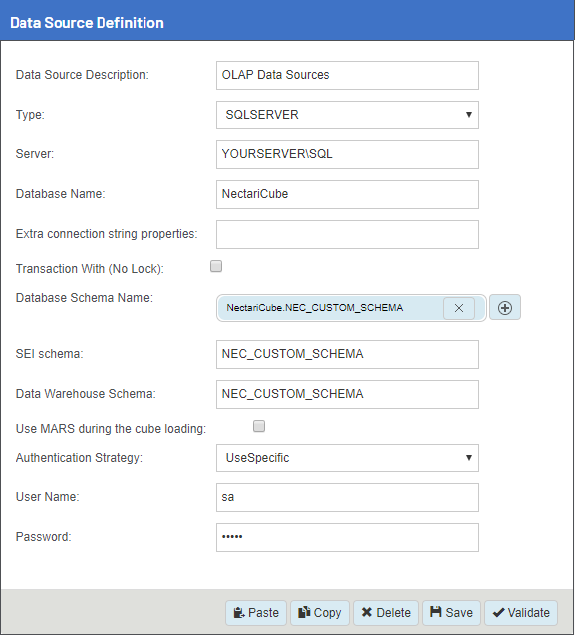575x635 pixels.
Task: Expand the Authentication Strategy dropdown
Action: (x=347, y=458)
